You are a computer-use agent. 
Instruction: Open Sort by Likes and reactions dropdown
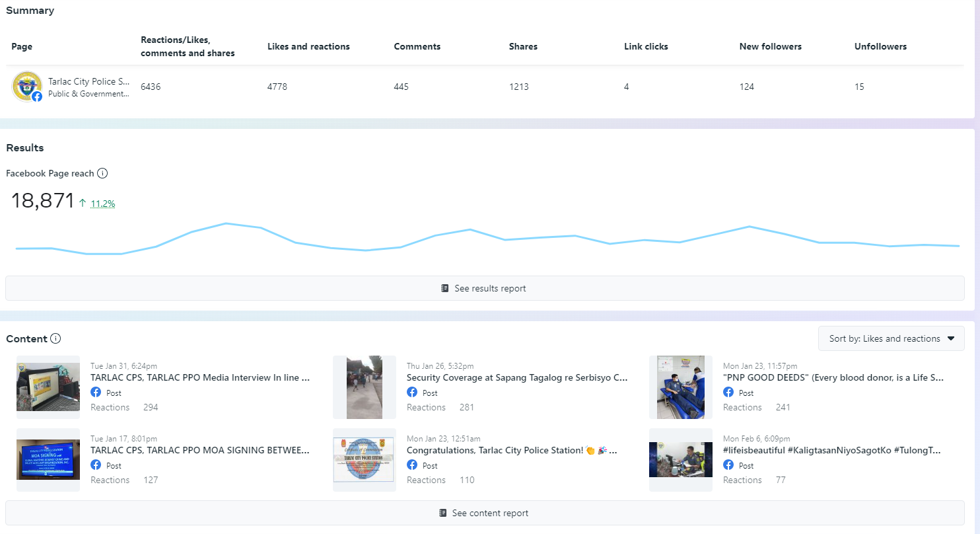click(x=892, y=338)
